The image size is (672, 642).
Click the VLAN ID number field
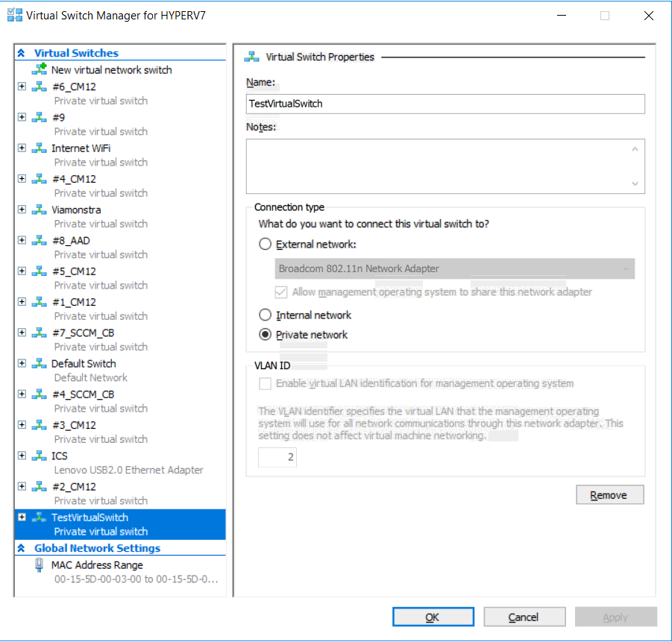click(x=277, y=457)
